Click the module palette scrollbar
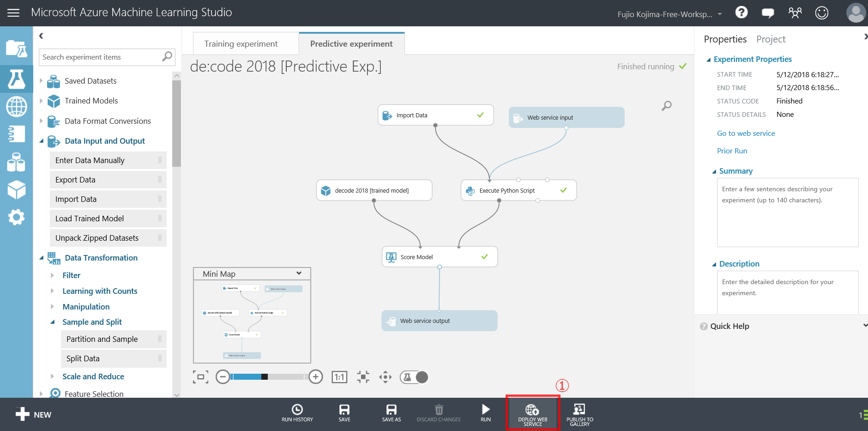 (176, 123)
